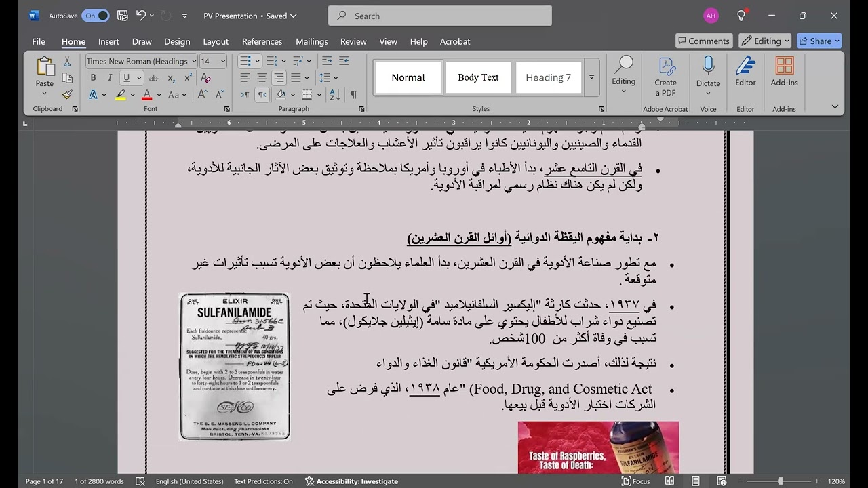
Task: Create a PDF with Adobe Acrobat
Action: point(665,77)
